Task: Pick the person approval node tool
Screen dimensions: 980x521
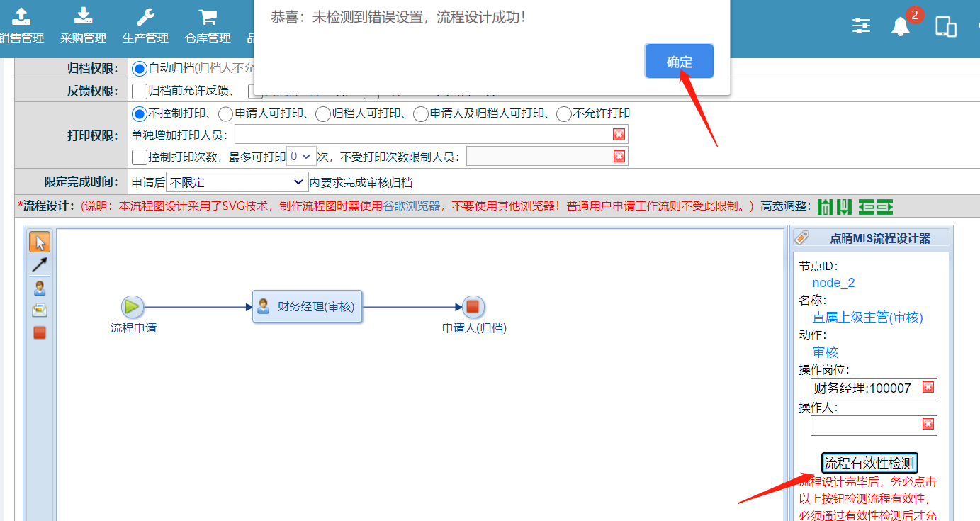Action: pyautogui.click(x=40, y=288)
